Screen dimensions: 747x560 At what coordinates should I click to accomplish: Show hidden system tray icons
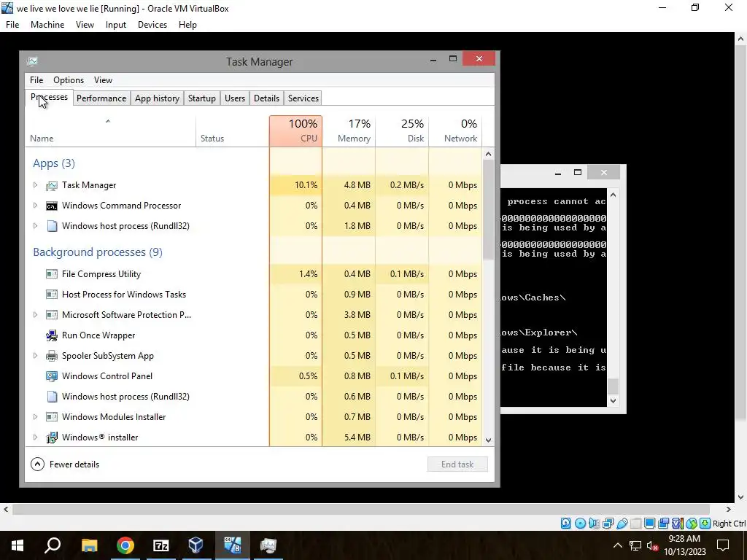(617, 545)
